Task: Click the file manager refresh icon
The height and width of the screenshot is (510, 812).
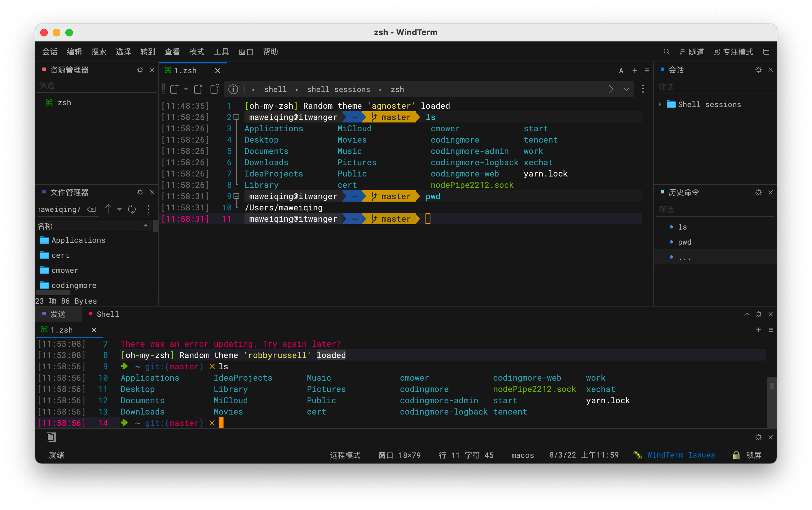Action: (132, 209)
